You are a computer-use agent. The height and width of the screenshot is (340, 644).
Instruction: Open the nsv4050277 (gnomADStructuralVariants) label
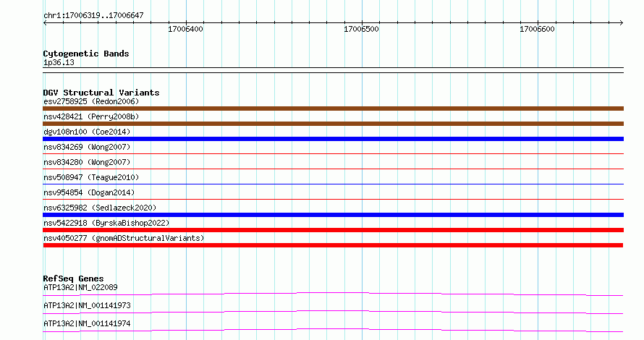point(124,238)
